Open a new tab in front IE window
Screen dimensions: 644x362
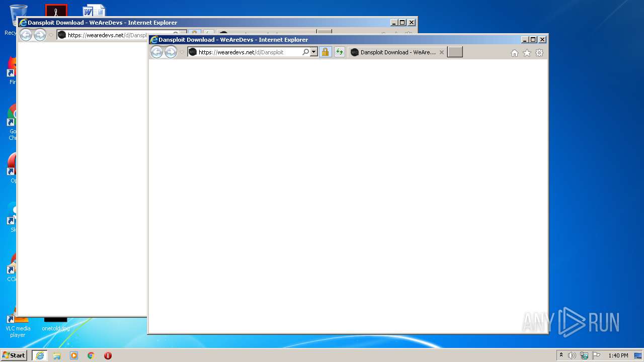(455, 52)
